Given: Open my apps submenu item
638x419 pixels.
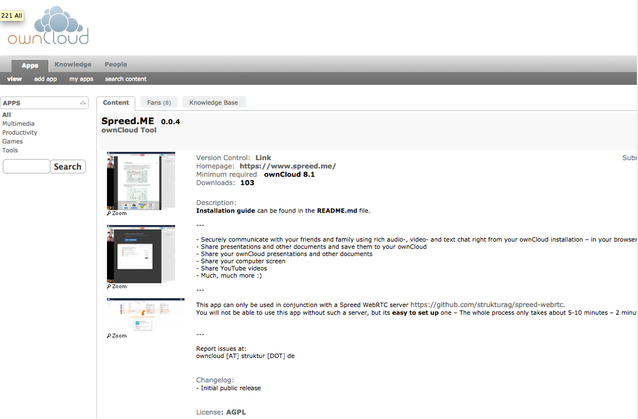Looking at the screenshot, I should 81,79.
